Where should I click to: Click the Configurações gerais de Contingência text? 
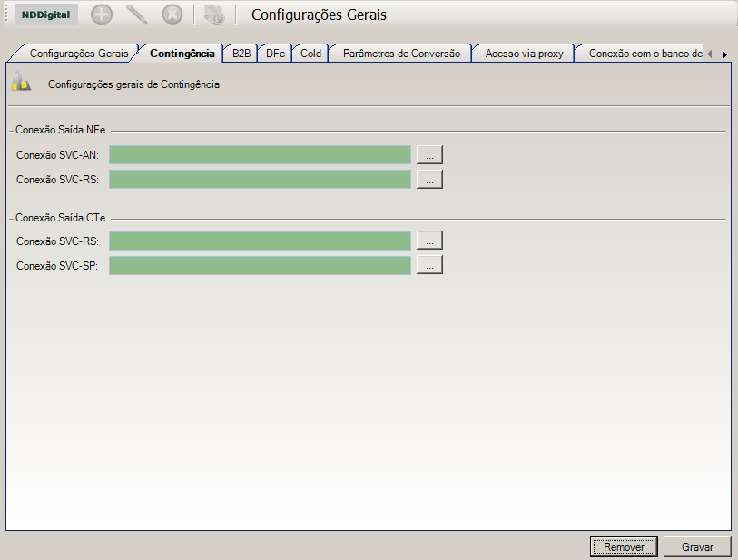click(x=133, y=84)
